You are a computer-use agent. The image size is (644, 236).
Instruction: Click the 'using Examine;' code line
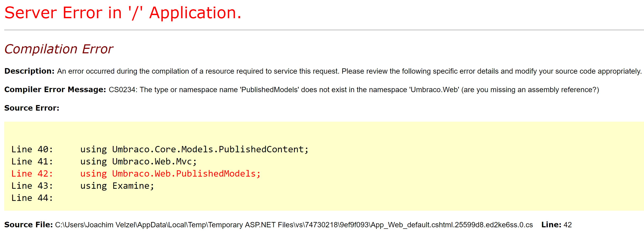(117, 186)
